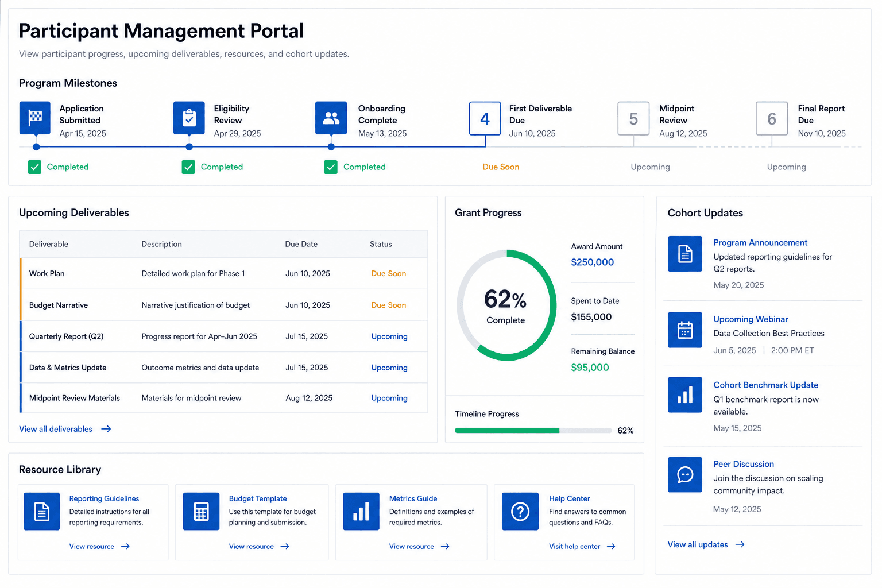The height and width of the screenshot is (588, 882).
Task: Open View all deliverables link
Action: click(56, 429)
